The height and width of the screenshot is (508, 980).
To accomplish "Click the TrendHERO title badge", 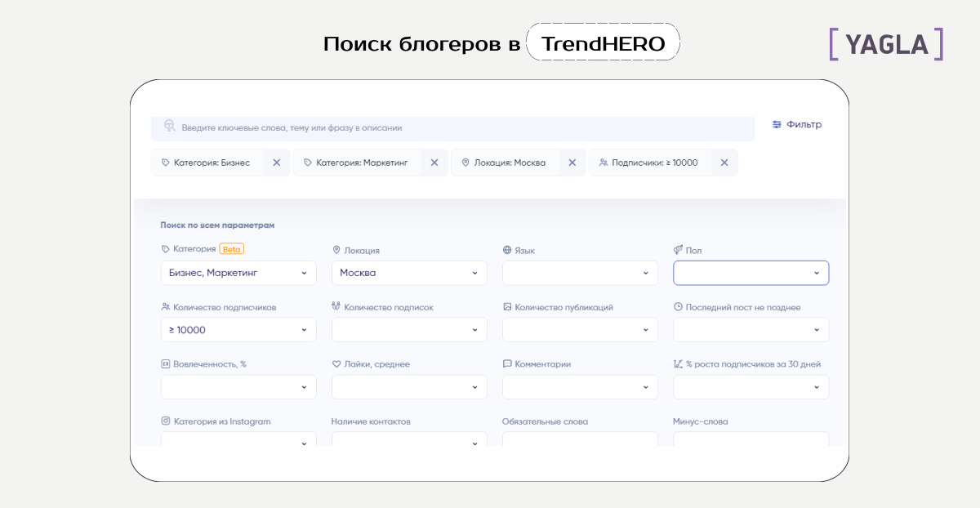I will tap(604, 42).
